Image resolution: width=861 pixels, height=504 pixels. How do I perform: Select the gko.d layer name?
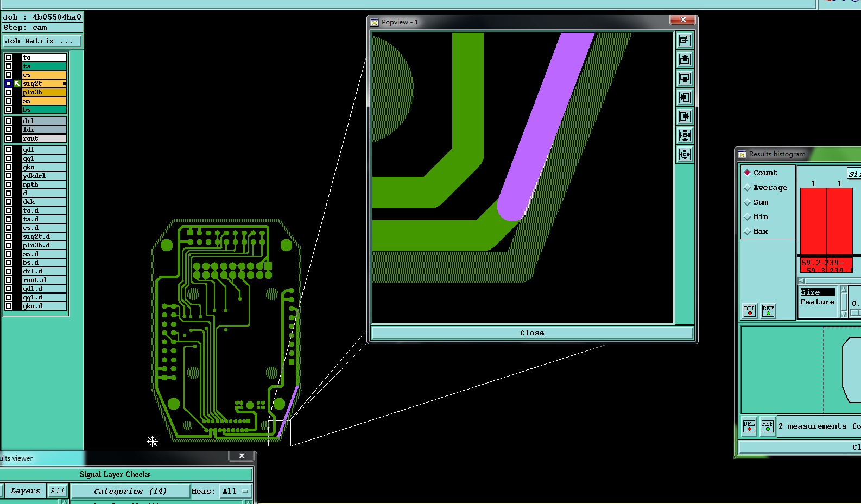pos(44,306)
